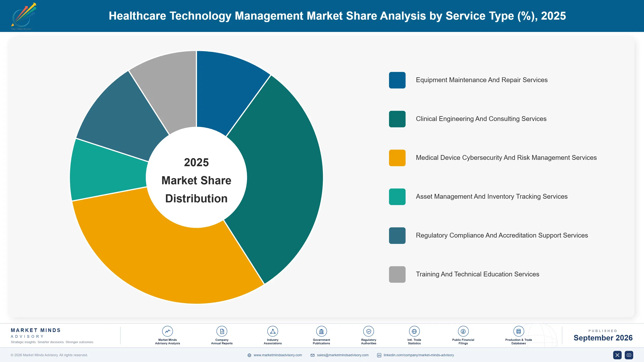The height and width of the screenshot is (362, 644).
Task: Click the Strategic insights tagline text
Action: [52, 342]
